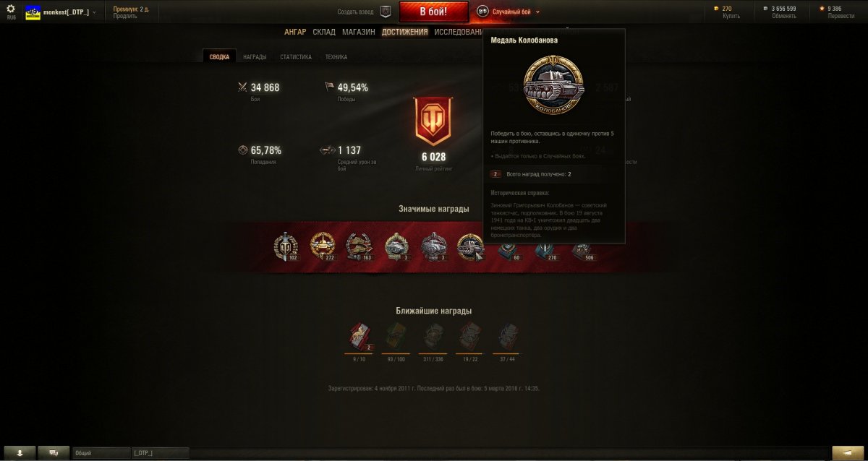Click the bottom-right notification center button
Viewport: 868px width, 461px height.
click(848, 452)
